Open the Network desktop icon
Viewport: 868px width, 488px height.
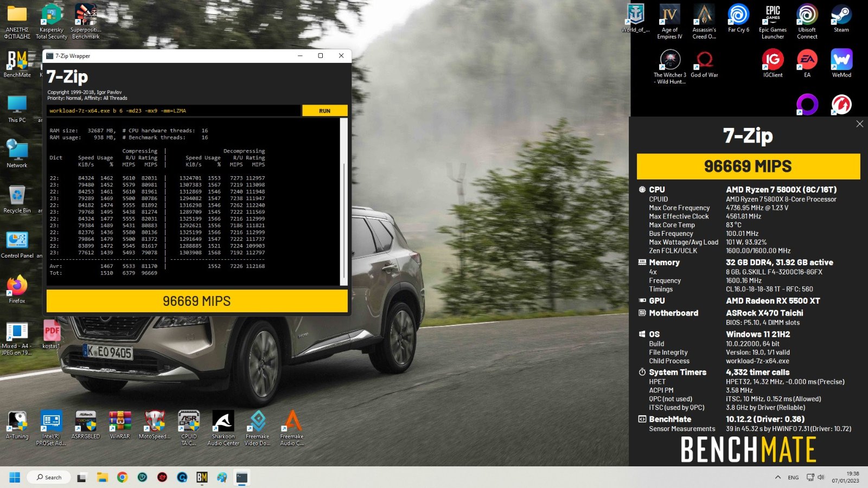[17, 154]
